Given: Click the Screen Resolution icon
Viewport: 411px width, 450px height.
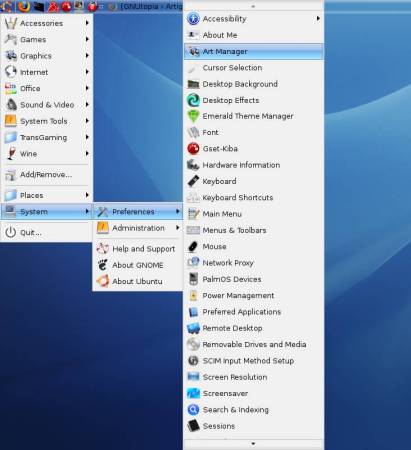Looking at the screenshot, I should coord(193,377).
